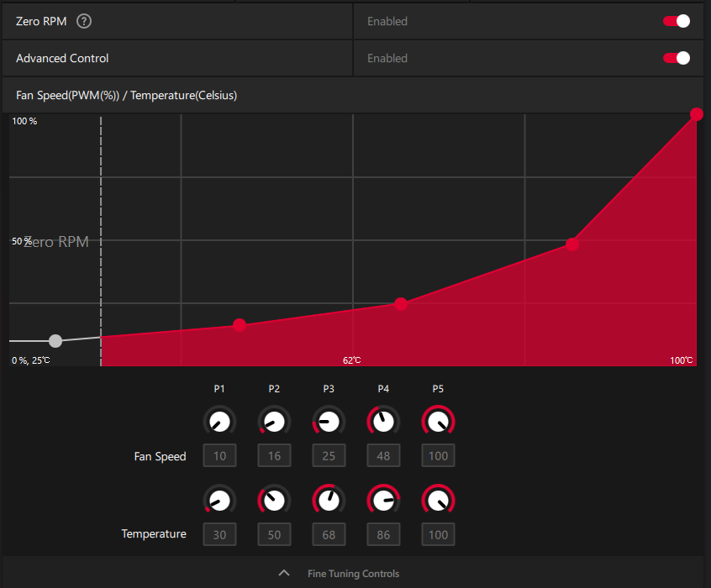The image size is (711, 588).
Task: Click the P3 Temperature dial
Action: (329, 501)
